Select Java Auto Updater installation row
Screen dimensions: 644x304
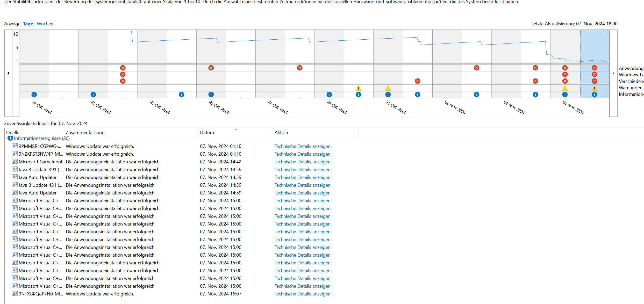pyautogui.click(x=38, y=193)
